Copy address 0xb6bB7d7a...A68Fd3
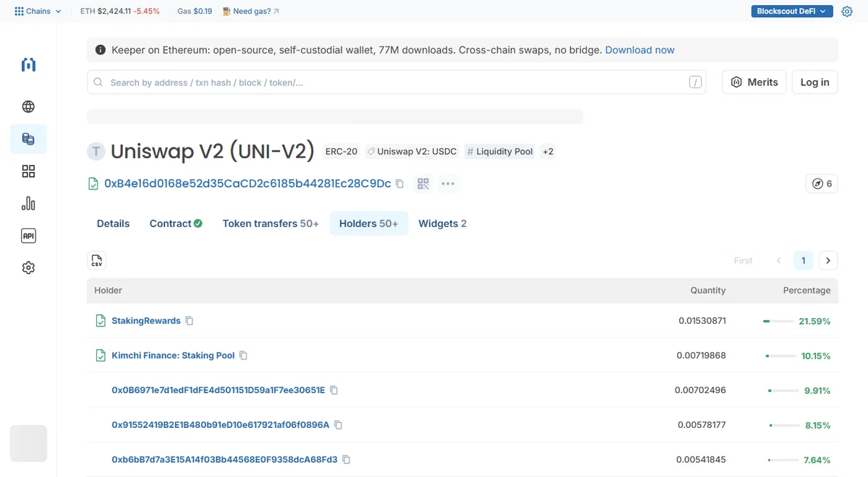 [346, 460]
